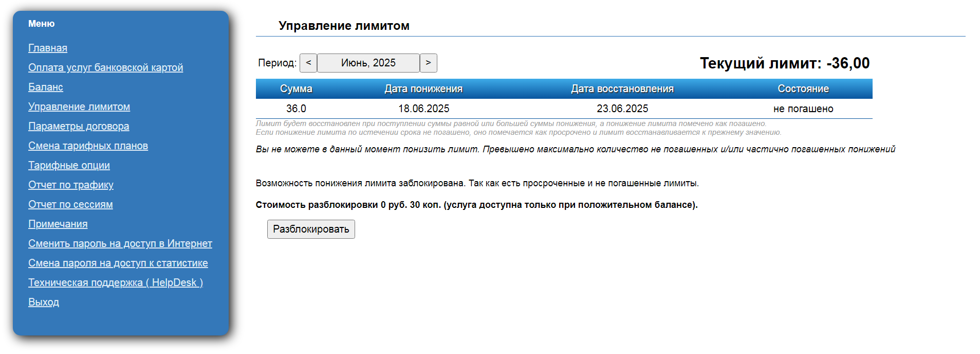Go to the Баланс page
This screenshot has width=980, height=354.
46,87
